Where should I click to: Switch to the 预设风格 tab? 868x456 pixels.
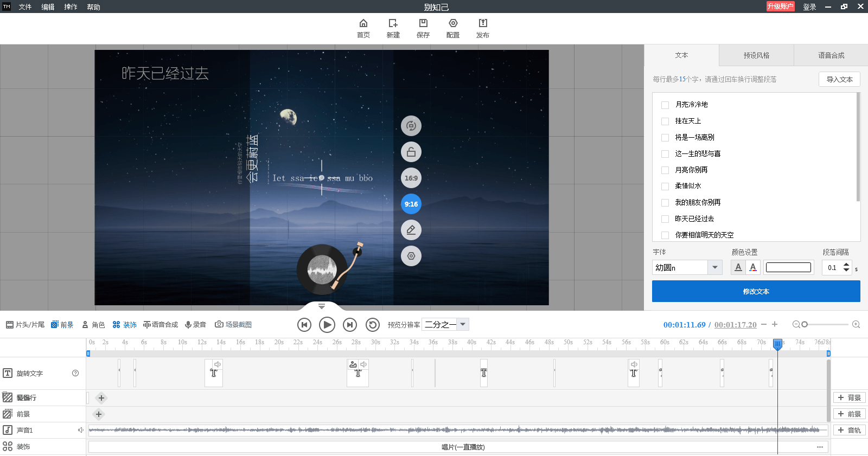tap(756, 55)
